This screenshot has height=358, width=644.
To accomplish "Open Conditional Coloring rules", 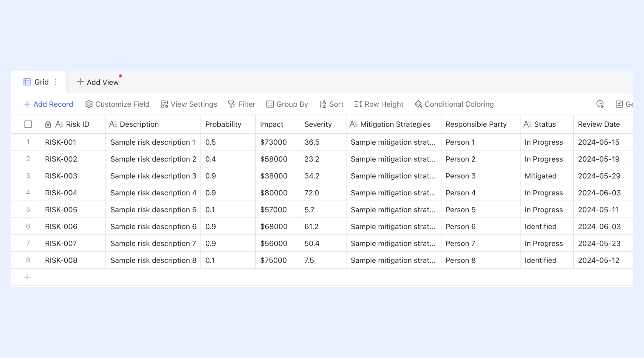I will pos(454,104).
